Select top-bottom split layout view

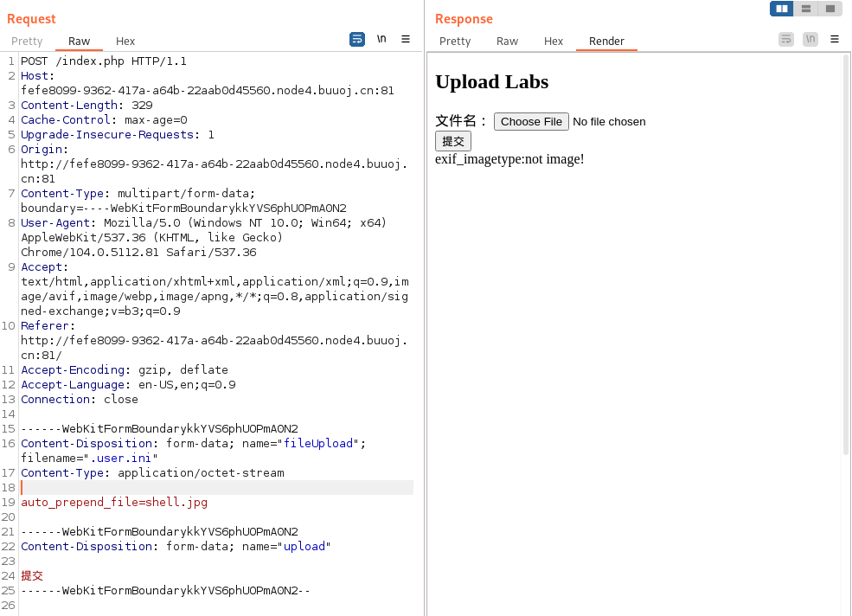pos(806,9)
